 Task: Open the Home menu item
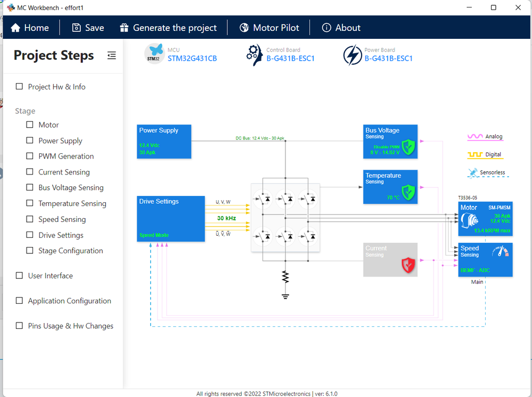[30, 28]
